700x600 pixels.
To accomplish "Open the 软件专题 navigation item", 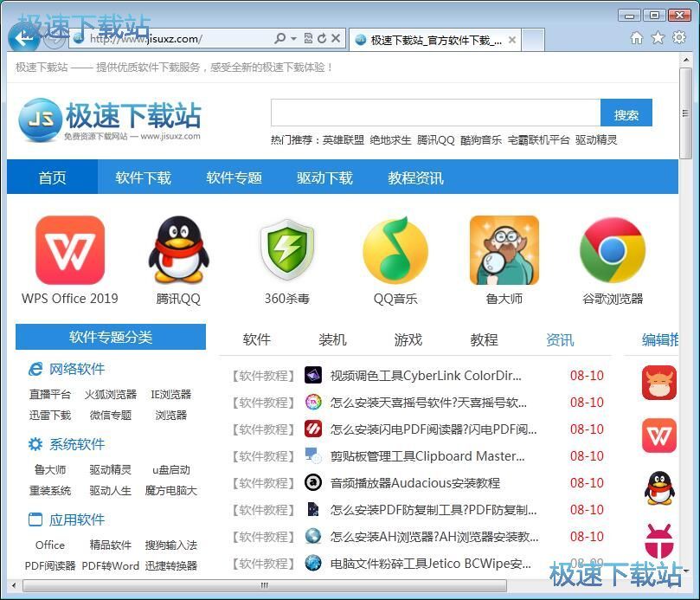I will coord(234,177).
